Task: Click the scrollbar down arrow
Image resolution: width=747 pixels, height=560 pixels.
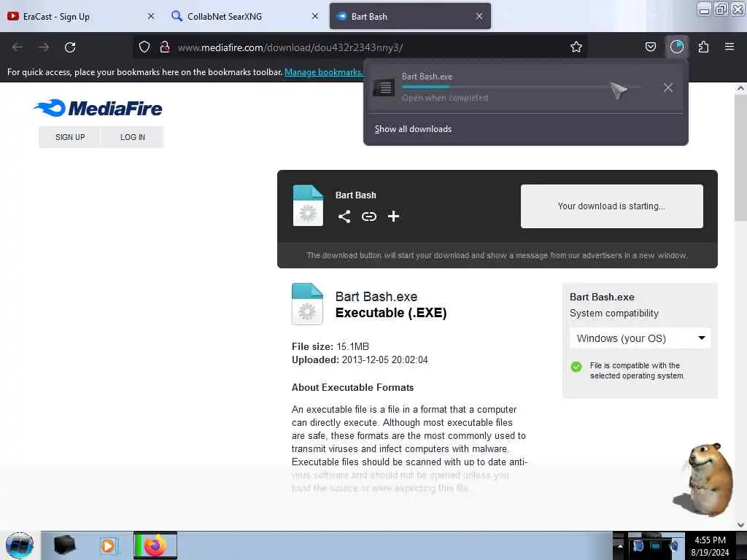Action: 740,525
